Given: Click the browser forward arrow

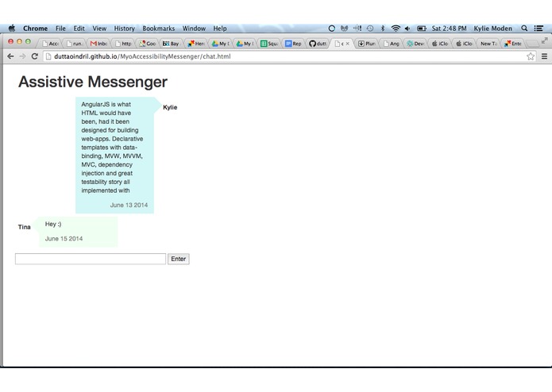Looking at the screenshot, I should click(x=22, y=56).
